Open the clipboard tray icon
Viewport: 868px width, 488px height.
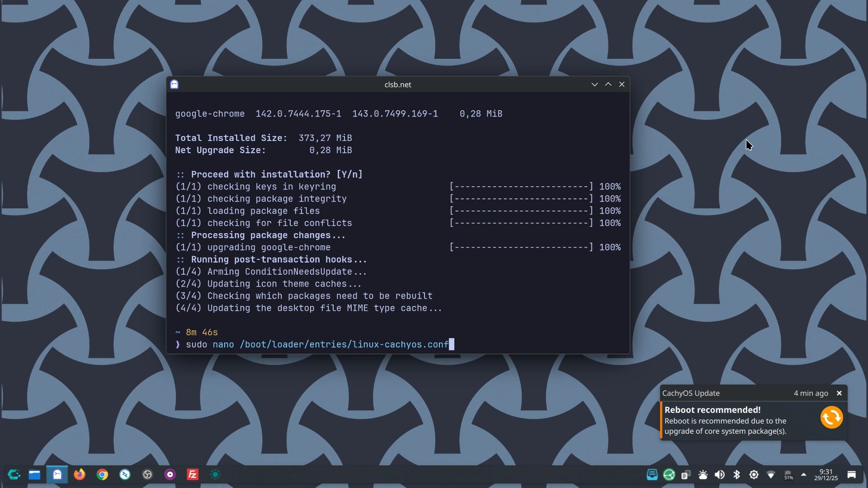pyautogui.click(x=686, y=474)
